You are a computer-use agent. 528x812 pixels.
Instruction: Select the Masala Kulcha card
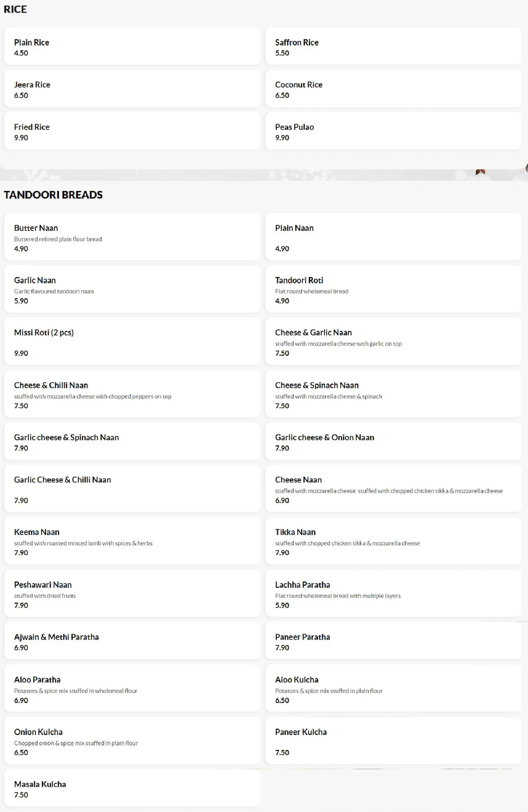[132, 788]
